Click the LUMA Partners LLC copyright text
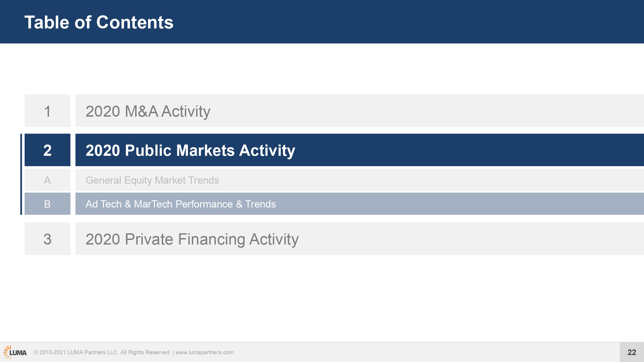 (x=93, y=352)
